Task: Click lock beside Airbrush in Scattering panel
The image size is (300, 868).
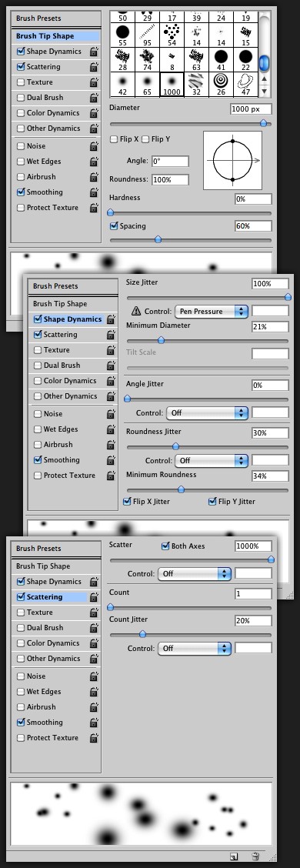Action: [94, 707]
